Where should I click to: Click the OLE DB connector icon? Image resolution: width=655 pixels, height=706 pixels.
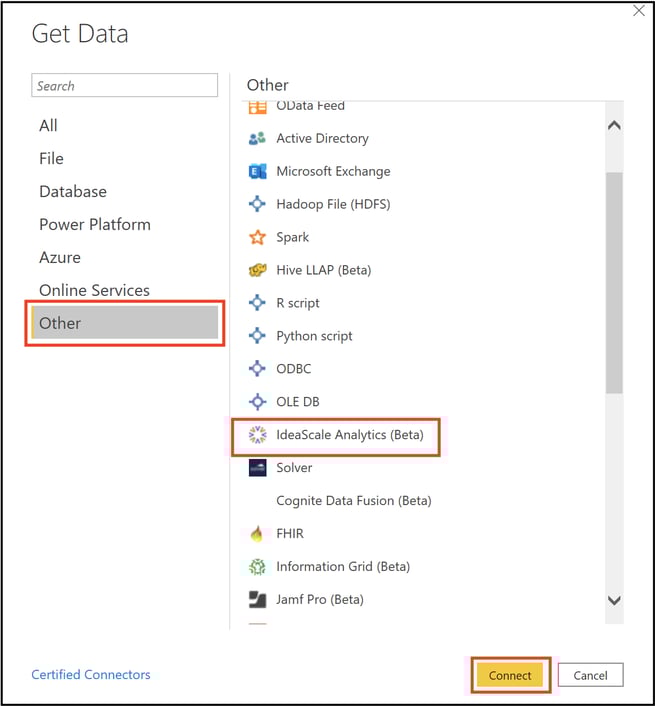click(x=257, y=401)
